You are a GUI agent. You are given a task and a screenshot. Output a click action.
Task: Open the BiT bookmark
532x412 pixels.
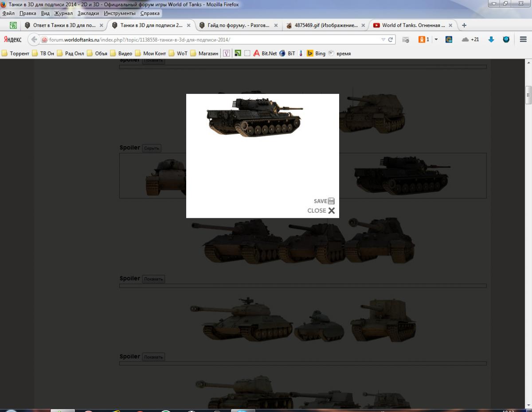point(287,53)
